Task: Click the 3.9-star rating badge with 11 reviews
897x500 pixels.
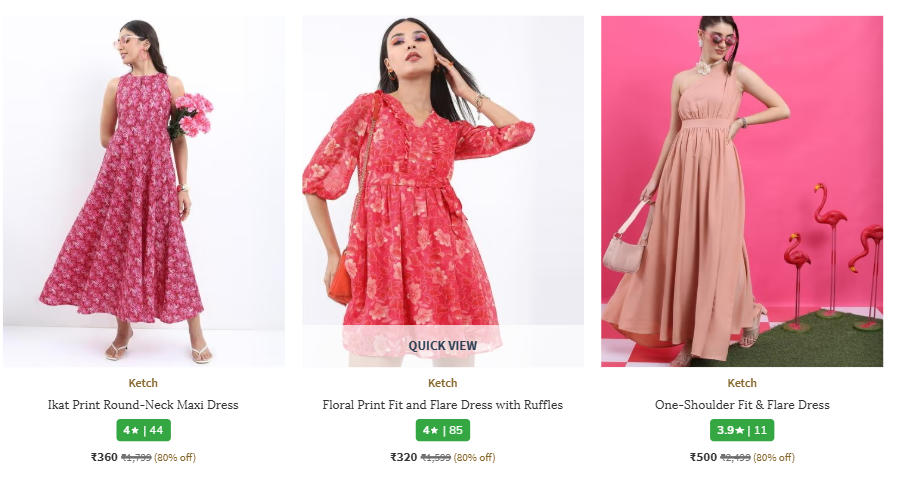Action: click(x=741, y=430)
